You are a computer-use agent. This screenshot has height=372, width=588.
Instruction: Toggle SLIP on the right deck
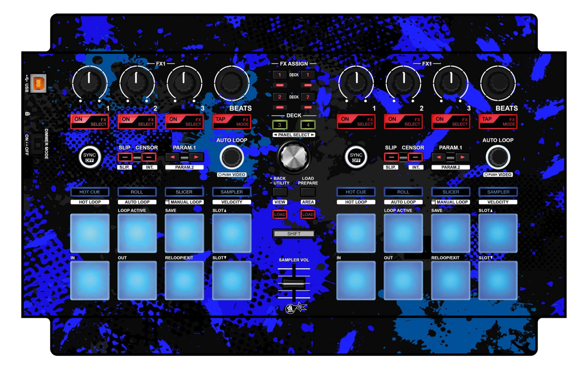(x=391, y=157)
